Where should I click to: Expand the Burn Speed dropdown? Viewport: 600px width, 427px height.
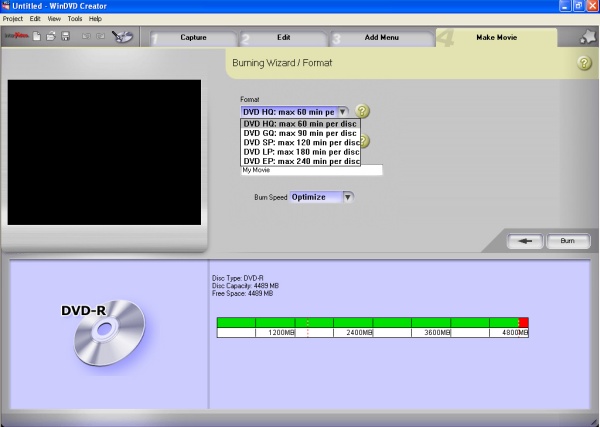pos(347,197)
